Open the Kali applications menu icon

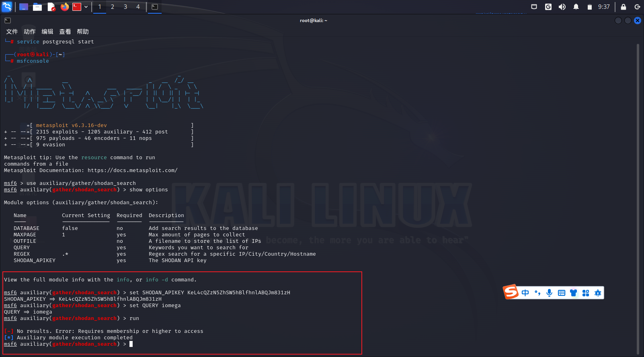[x=7, y=7]
